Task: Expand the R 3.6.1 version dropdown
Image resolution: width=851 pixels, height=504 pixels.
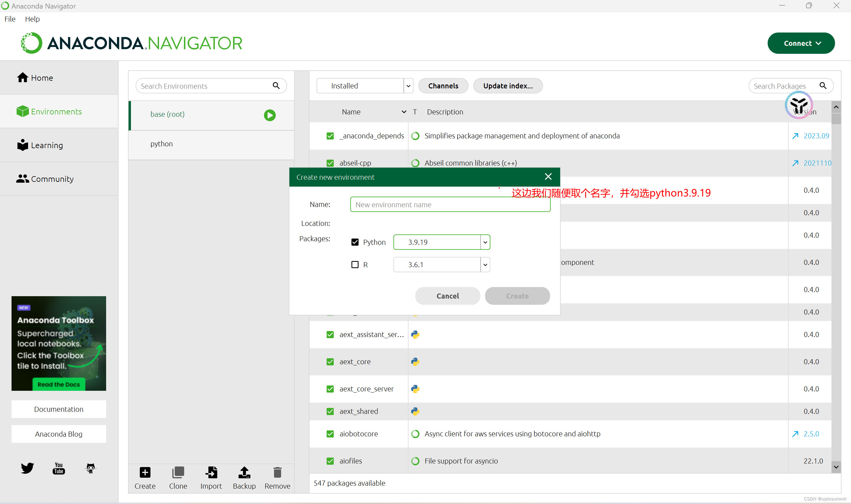Action: tap(485, 265)
